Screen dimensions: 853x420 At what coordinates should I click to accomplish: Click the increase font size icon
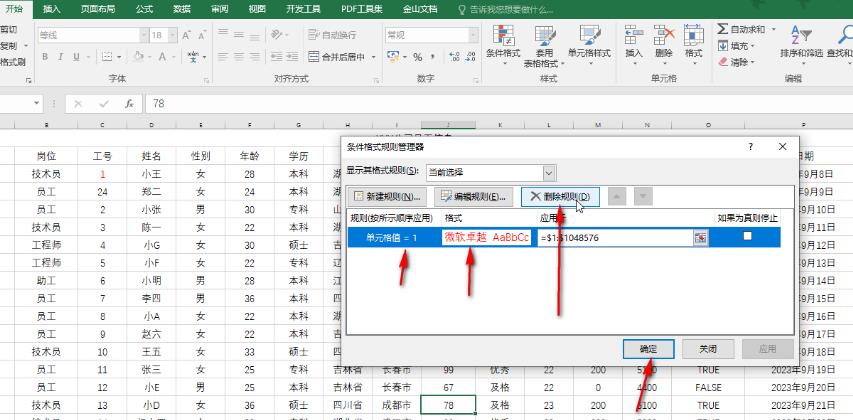(x=186, y=35)
